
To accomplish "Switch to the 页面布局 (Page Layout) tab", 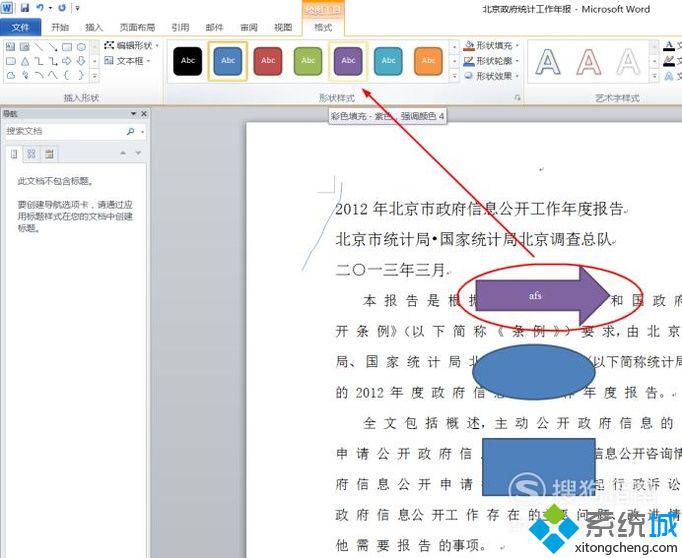I will [137, 27].
